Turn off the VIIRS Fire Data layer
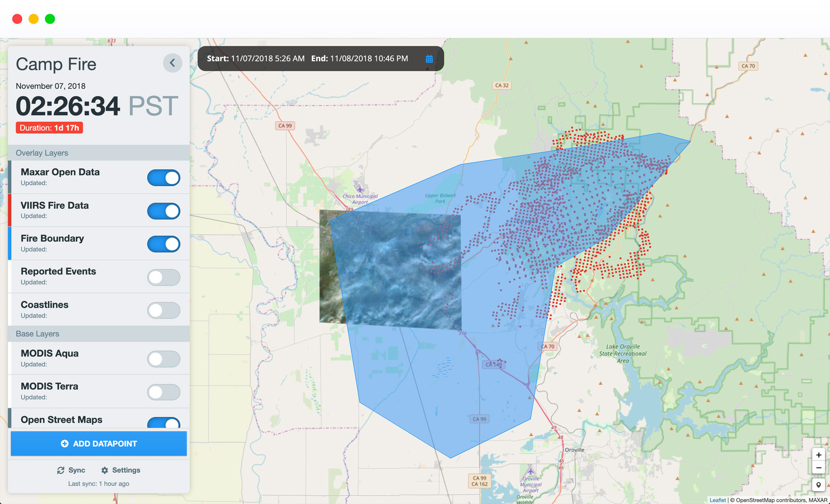 (164, 211)
